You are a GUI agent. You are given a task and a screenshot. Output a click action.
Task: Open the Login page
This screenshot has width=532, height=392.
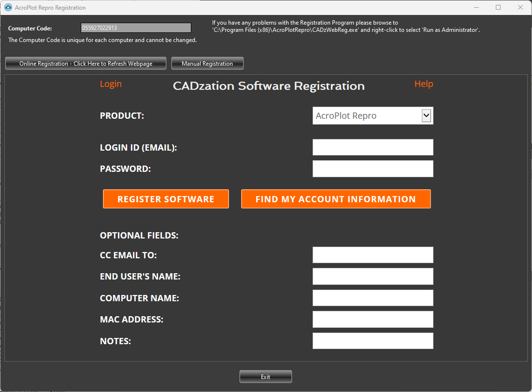click(111, 84)
